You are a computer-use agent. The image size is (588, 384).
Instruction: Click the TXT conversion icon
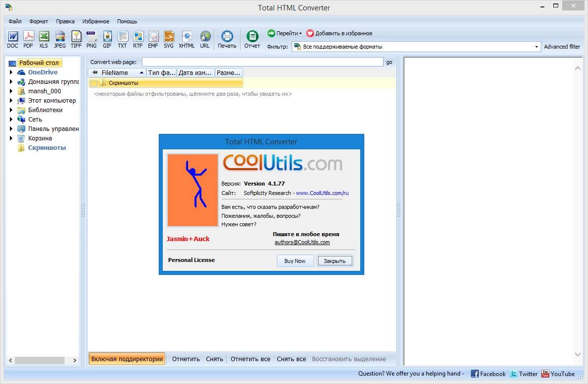[123, 39]
